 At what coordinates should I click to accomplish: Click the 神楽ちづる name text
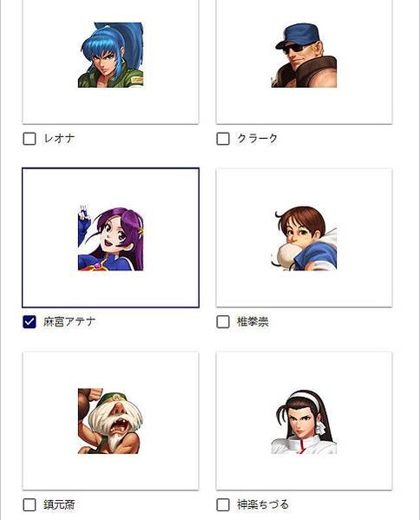tap(263, 505)
